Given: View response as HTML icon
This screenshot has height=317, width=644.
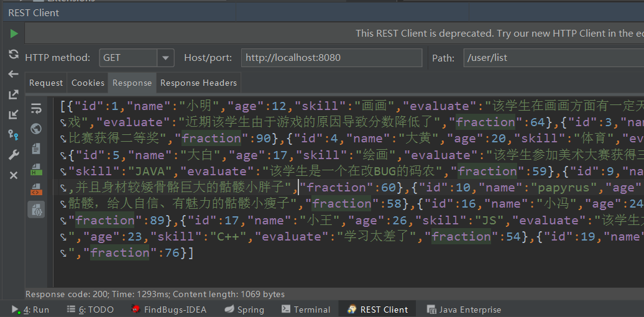Looking at the screenshot, I should pyautogui.click(x=36, y=169).
